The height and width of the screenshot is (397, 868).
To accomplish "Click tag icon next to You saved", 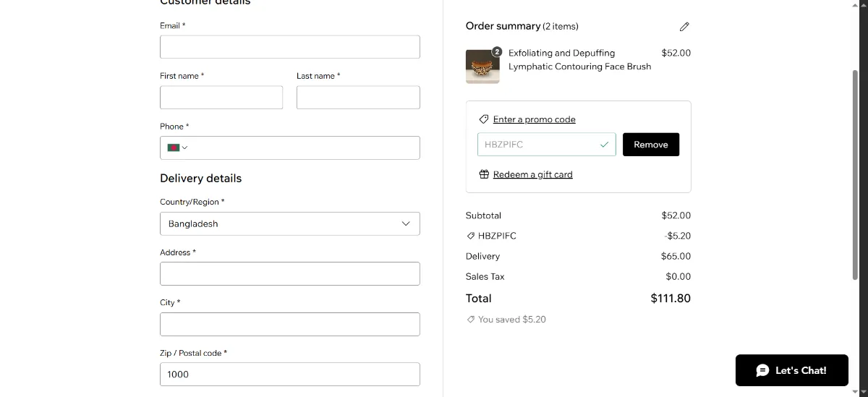I will (470, 319).
